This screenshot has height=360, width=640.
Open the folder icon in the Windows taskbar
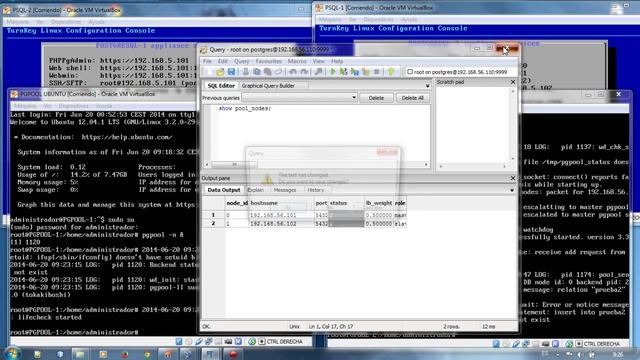coord(80,354)
